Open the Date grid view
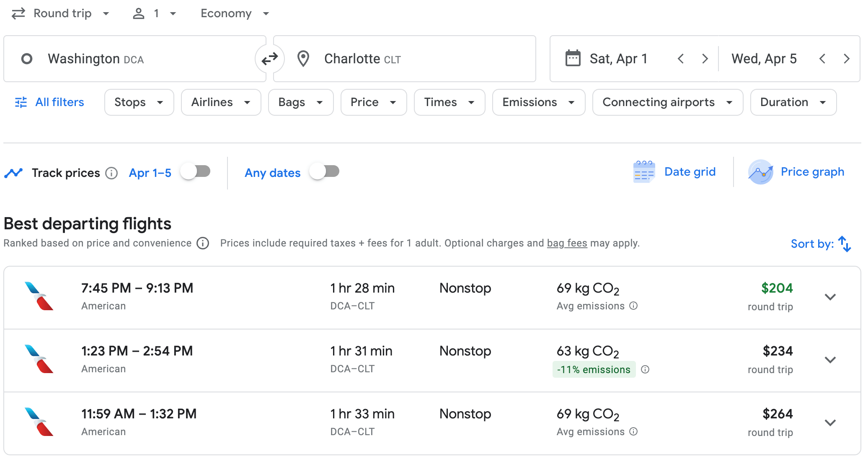This screenshot has height=467, width=868. [674, 172]
